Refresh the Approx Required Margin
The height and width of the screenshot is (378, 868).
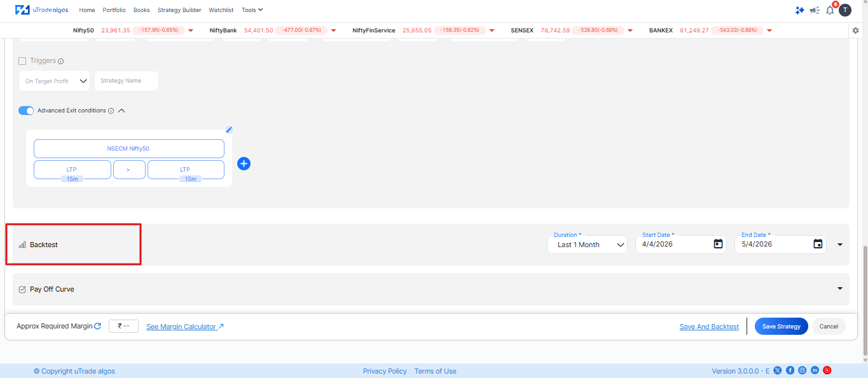click(97, 326)
